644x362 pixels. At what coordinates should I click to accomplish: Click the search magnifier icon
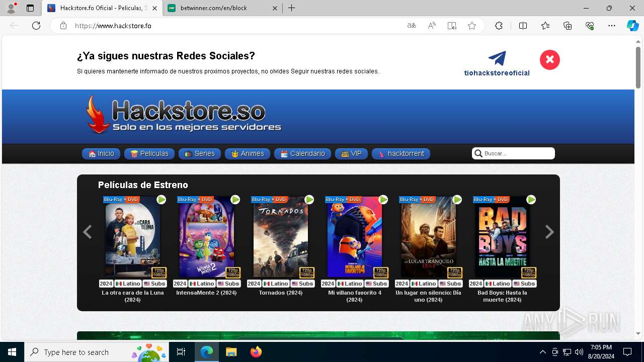tap(478, 153)
